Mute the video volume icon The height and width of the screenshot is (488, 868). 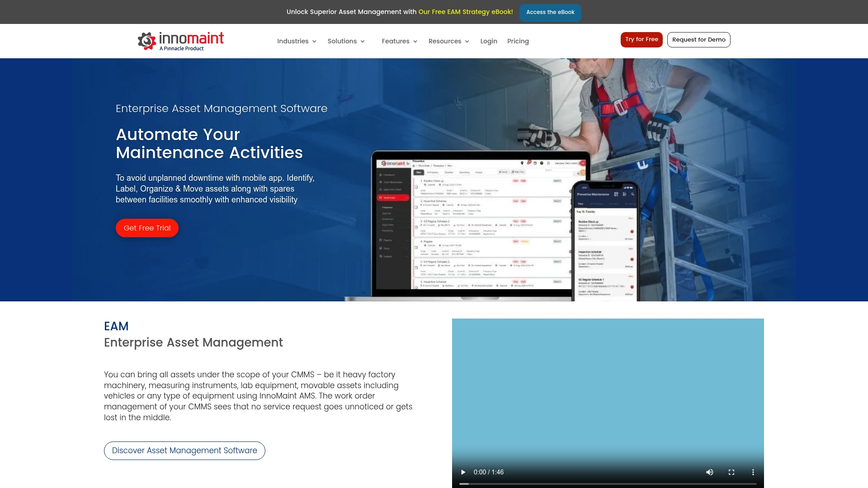(710, 472)
